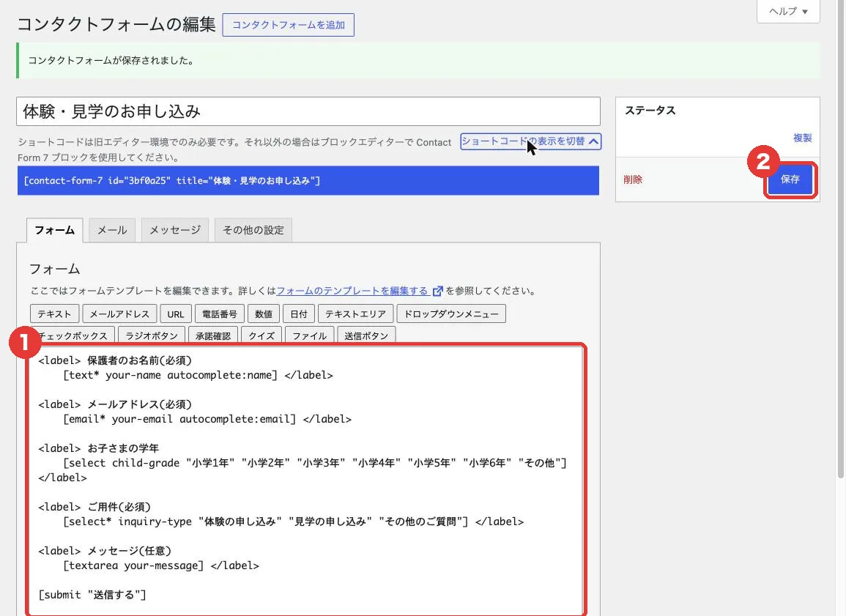Screen dimensions: 846x616
Task: Click the [textarea your-message] line
Action: pyautogui.click(x=161, y=565)
